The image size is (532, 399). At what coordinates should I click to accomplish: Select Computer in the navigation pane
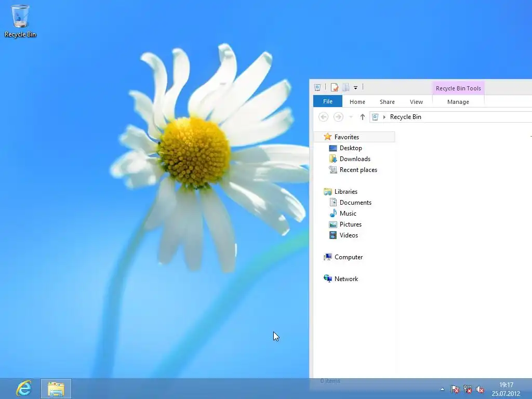[x=349, y=257]
